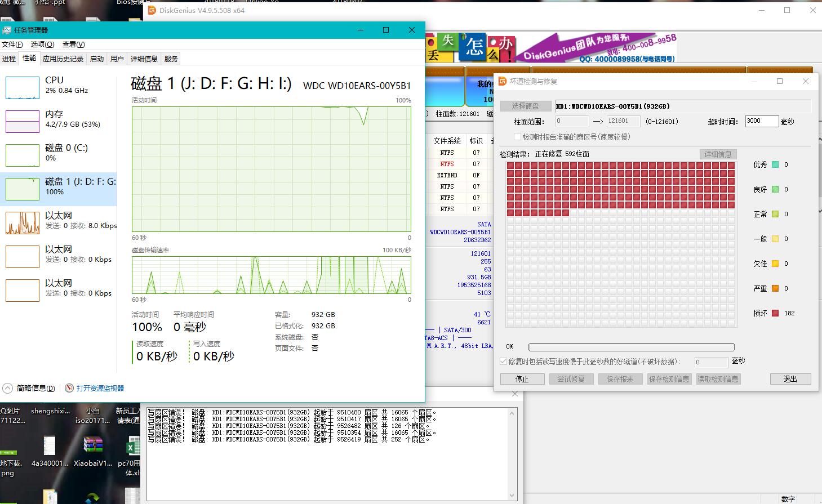Open the 选项(O) menu
The height and width of the screenshot is (504, 822).
point(42,44)
